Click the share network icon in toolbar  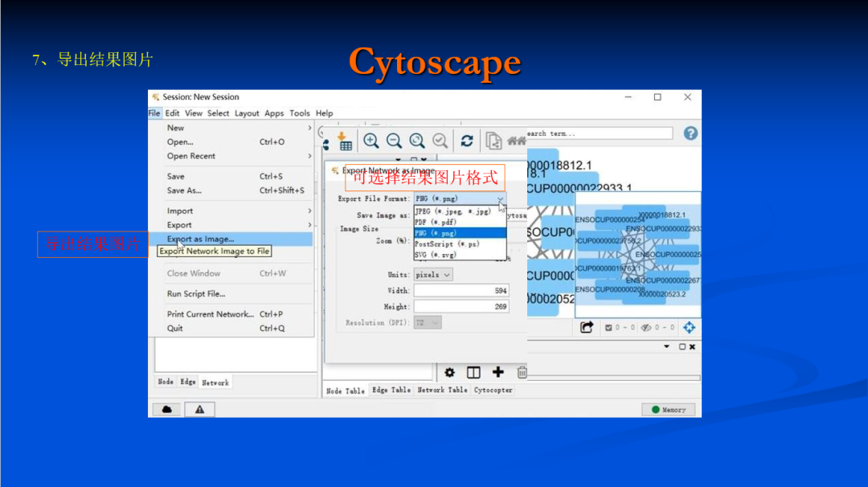pos(325,145)
